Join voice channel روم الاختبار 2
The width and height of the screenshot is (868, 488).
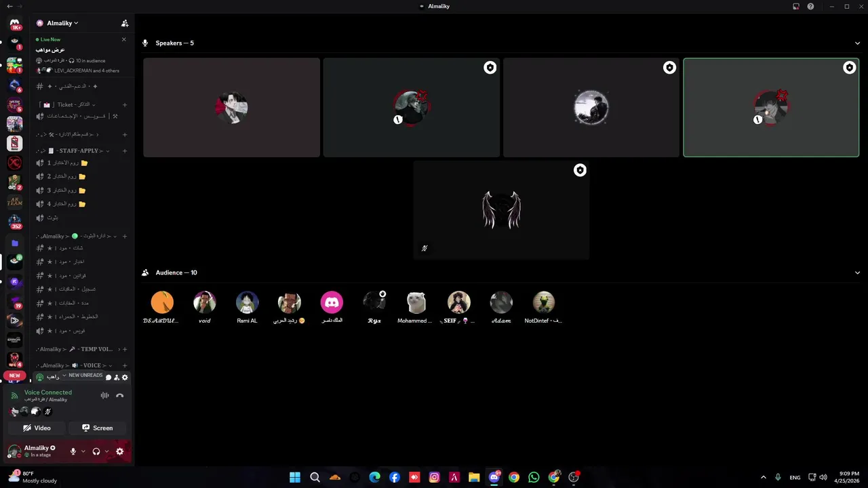pyautogui.click(x=81, y=177)
